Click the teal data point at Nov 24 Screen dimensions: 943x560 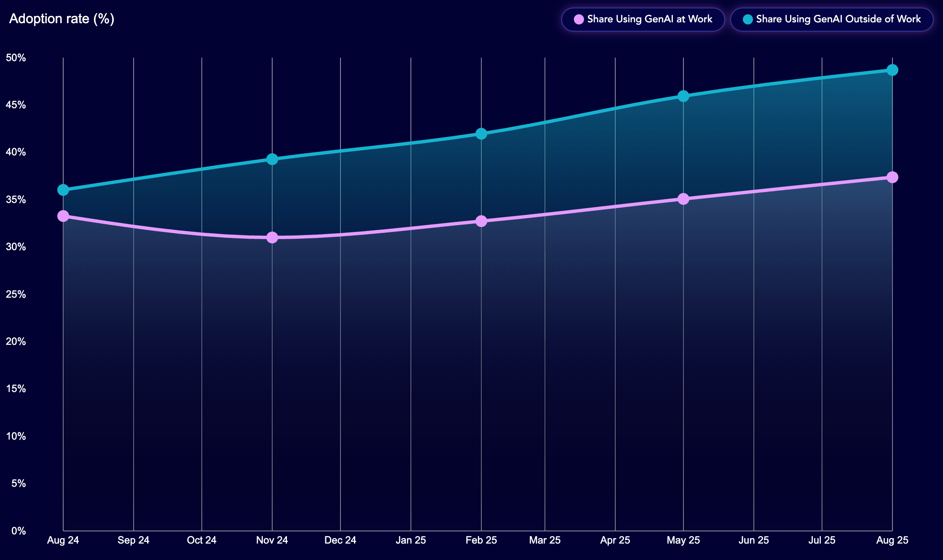click(x=272, y=159)
